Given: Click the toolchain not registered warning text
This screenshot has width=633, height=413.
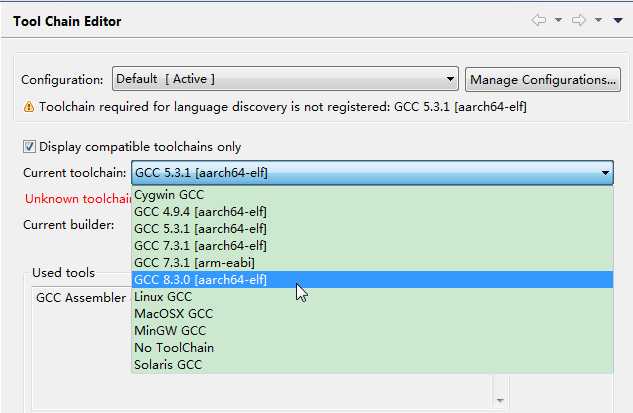Looking at the screenshot, I should (283, 107).
